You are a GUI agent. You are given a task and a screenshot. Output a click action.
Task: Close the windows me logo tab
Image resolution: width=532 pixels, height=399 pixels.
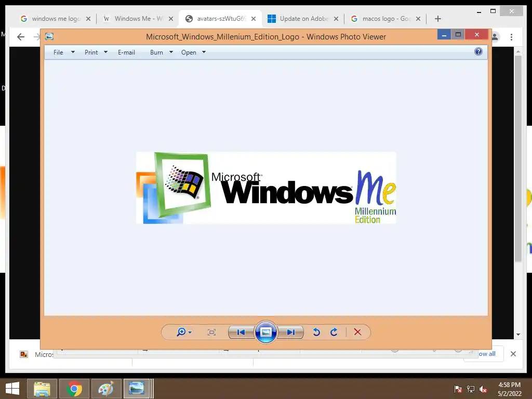(x=88, y=19)
